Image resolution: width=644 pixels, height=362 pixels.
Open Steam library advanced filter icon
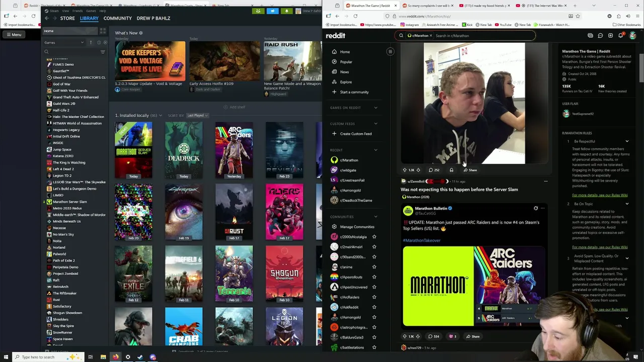(x=103, y=52)
